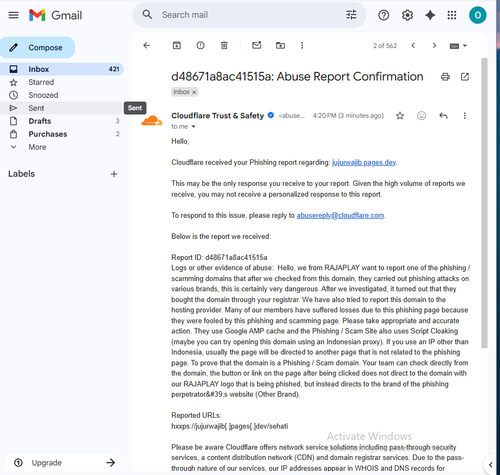Click the email vertical scrollbar
500x475 pixels.
(484, 203)
